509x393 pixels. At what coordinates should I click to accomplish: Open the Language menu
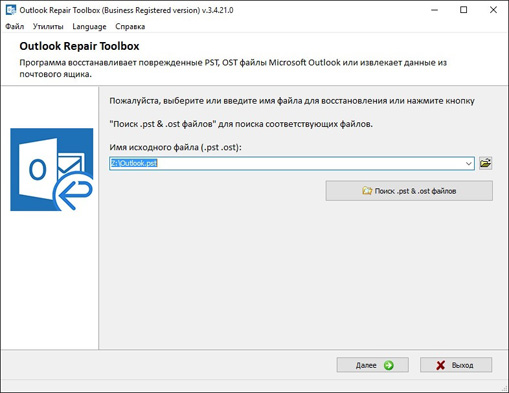89,27
